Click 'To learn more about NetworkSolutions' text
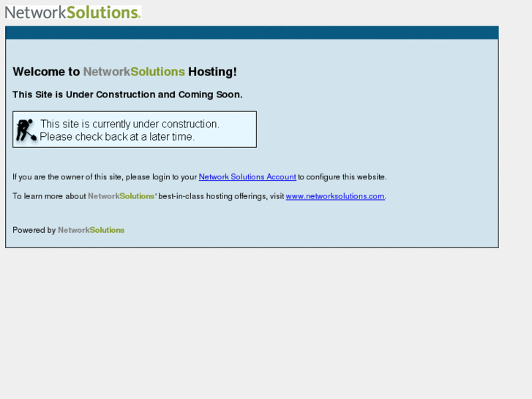 [84, 196]
